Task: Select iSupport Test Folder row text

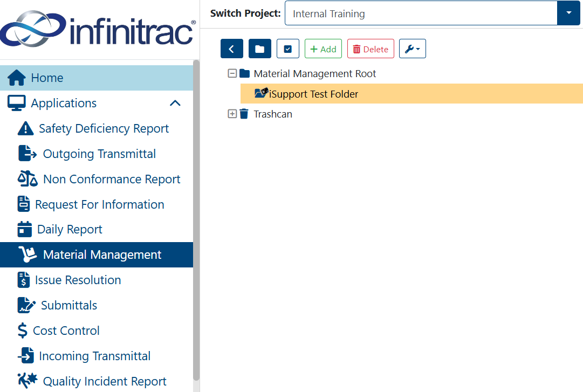Action: tap(313, 94)
